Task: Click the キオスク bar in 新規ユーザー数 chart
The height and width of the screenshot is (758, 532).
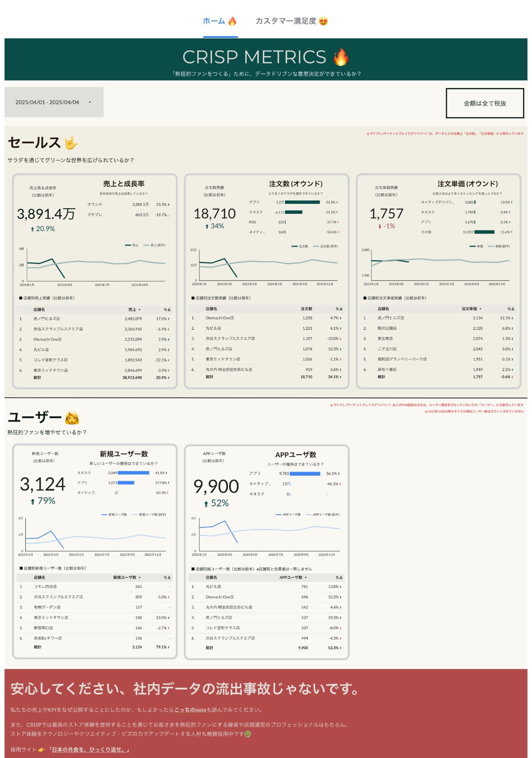Action: point(133,473)
